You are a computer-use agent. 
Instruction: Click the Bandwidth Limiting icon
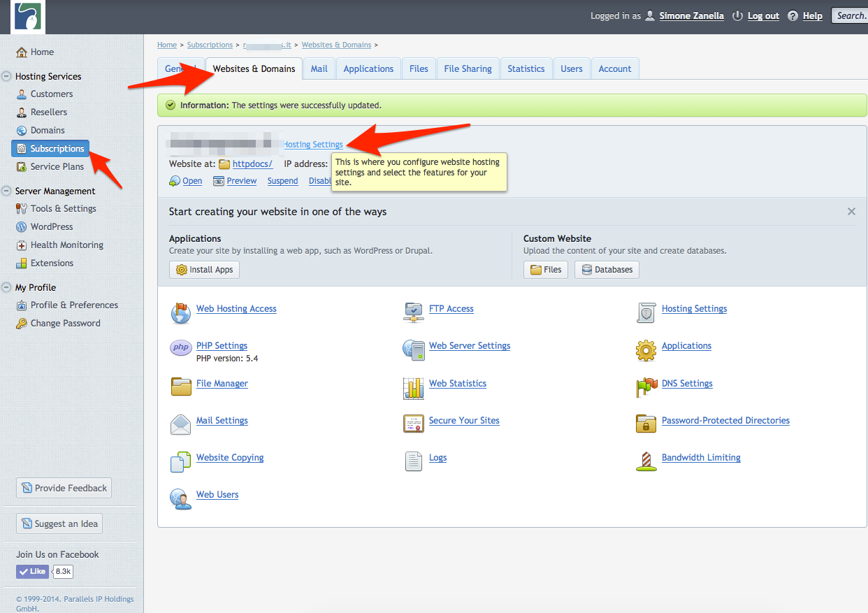pyautogui.click(x=646, y=461)
